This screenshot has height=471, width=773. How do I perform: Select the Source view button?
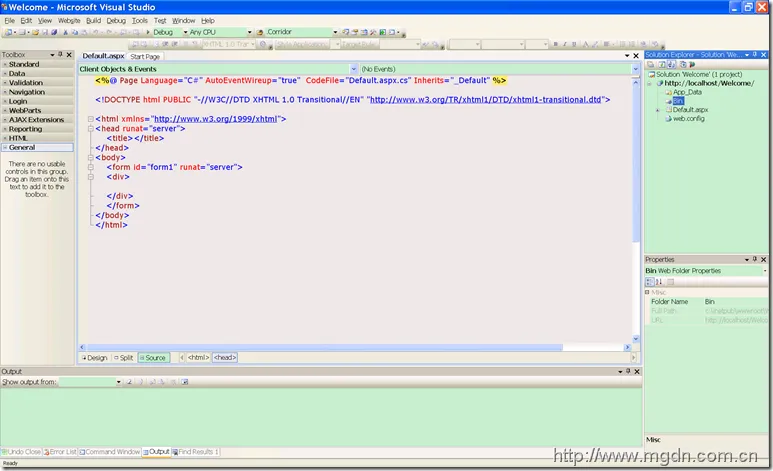point(153,358)
